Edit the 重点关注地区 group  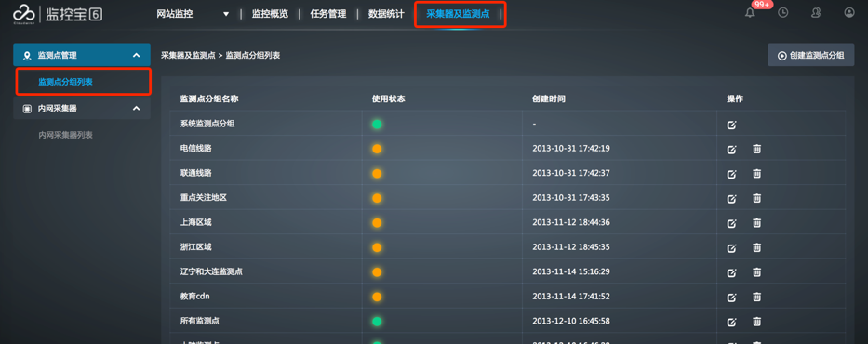(x=732, y=199)
